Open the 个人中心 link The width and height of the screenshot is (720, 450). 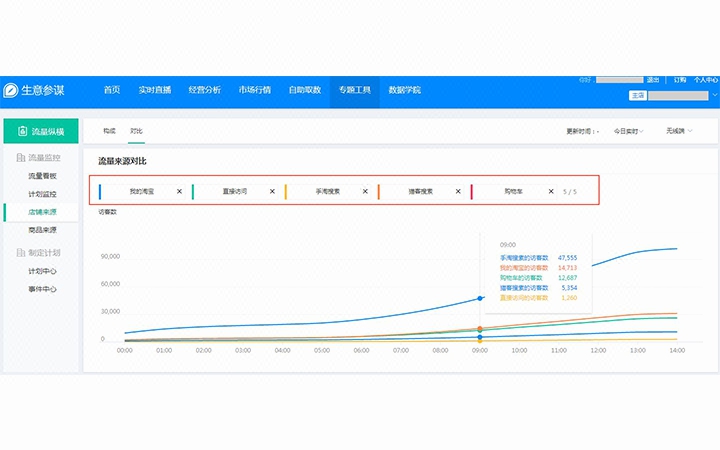click(706, 80)
